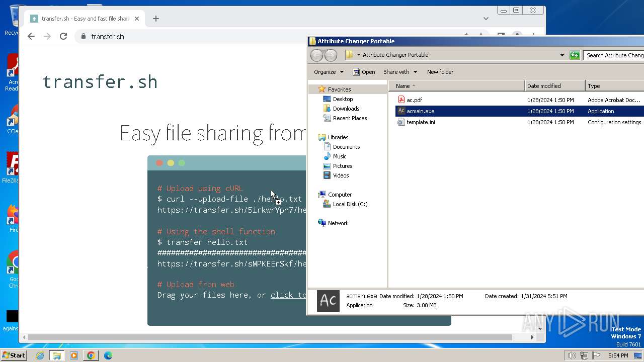Click the breadcrumb arrow before Attribute Changer Portable

pyautogui.click(x=359, y=55)
